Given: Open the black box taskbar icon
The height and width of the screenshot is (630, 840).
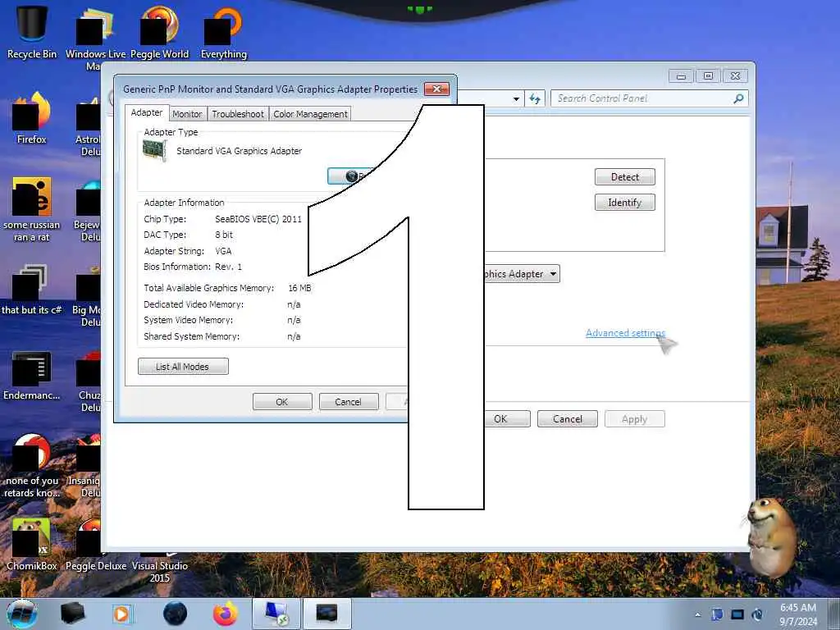Looking at the screenshot, I should pyautogui.click(x=72, y=614).
